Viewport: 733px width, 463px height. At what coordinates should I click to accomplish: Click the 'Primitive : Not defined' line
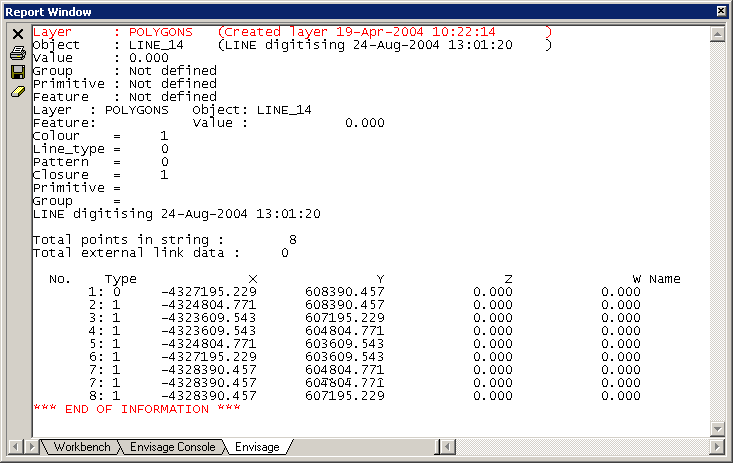click(x=125, y=84)
